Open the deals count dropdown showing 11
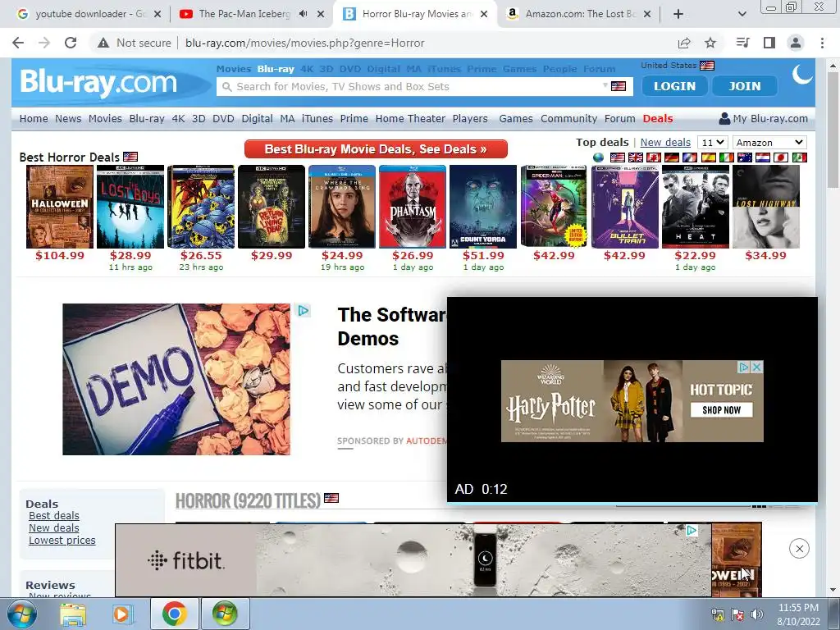Viewport: 840px width, 630px height. click(713, 143)
